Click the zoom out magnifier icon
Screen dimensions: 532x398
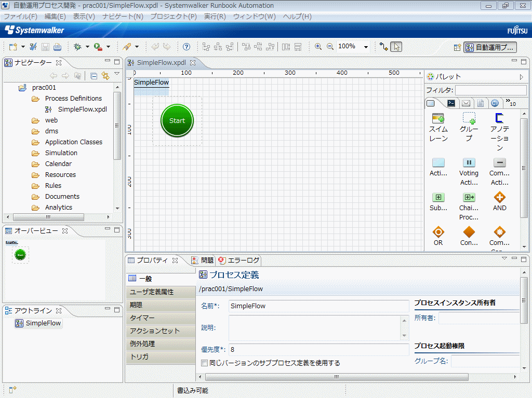point(330,47)
